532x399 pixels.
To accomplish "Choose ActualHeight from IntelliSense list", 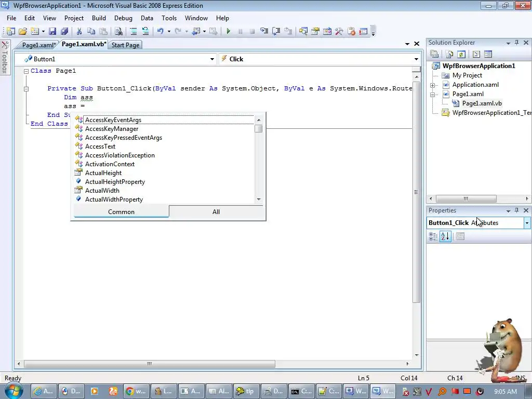I will (x=164, y=173).
